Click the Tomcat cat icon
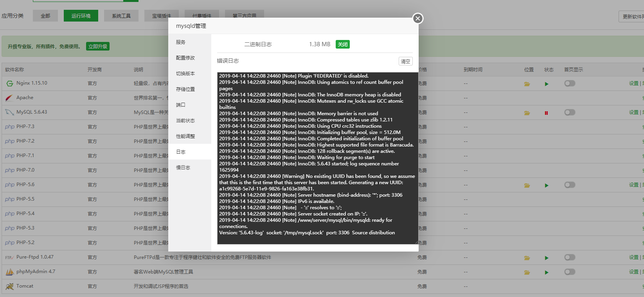 pyautogui.click(x=9, y=286)
